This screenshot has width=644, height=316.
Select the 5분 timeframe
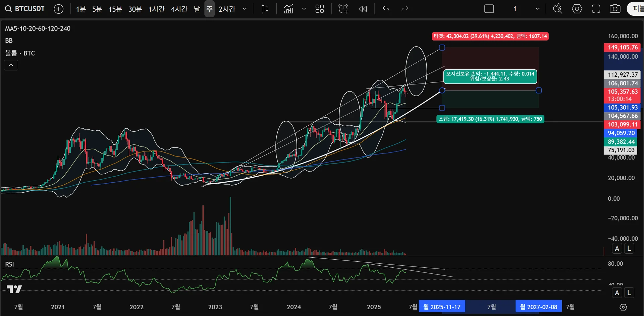[97, 9]
